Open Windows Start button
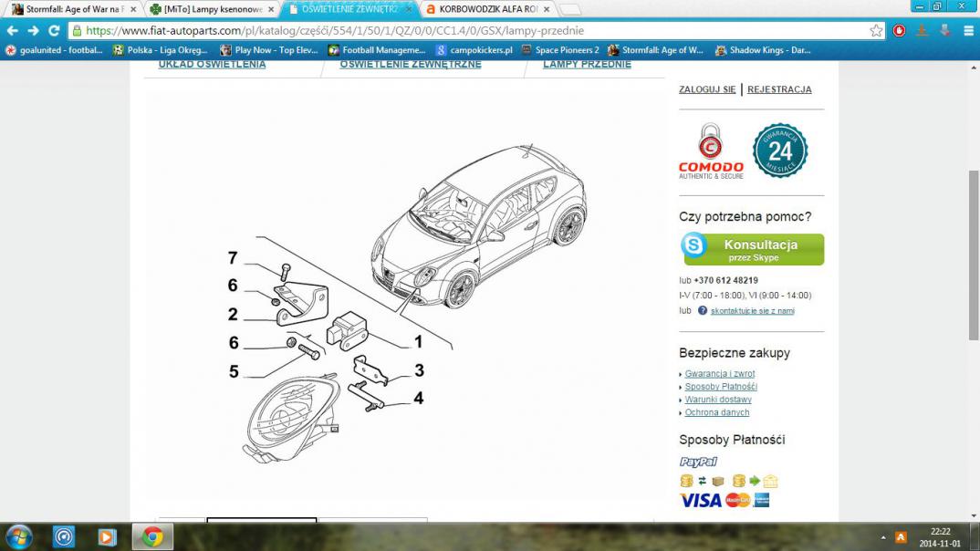The image size is (980, 551). 19,536
